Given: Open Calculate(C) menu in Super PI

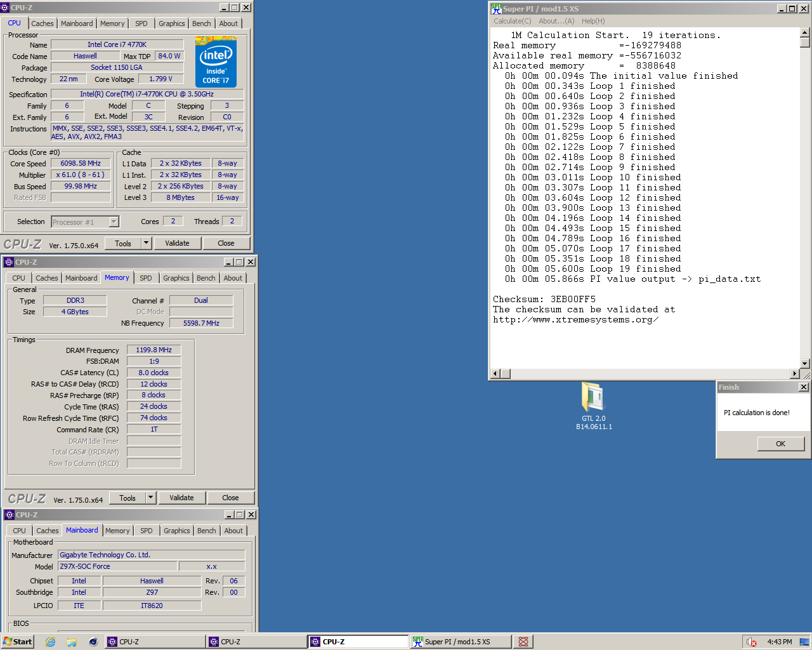Looking at the screenshot, I should [513, 21].
